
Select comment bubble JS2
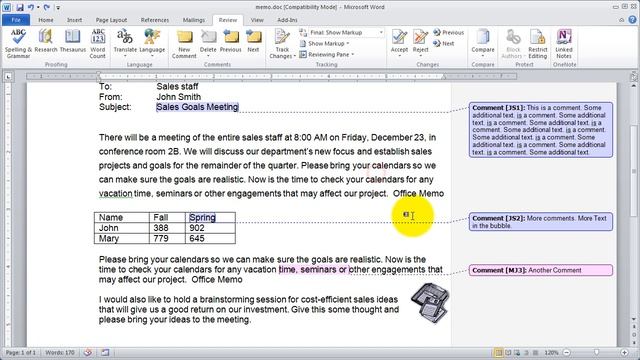tap(541, 222)
